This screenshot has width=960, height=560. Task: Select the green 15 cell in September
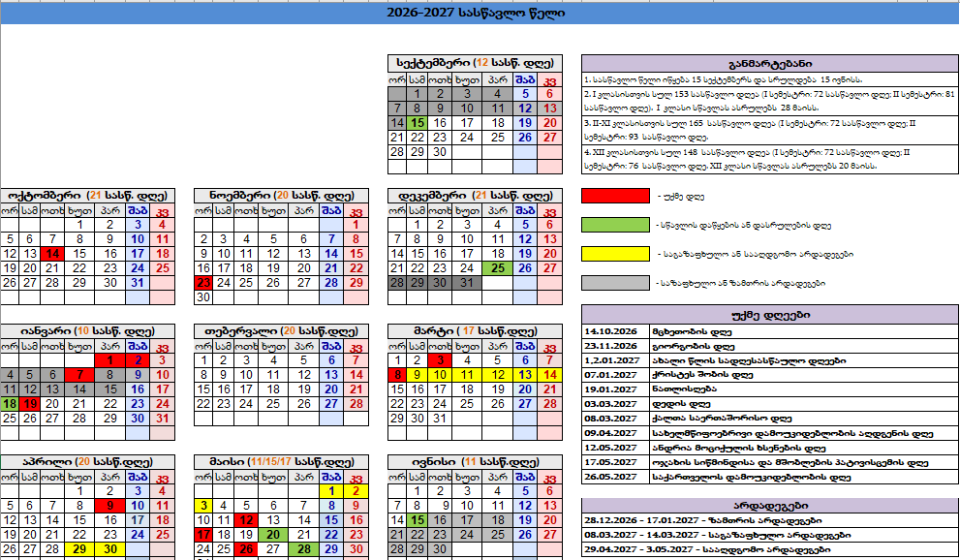pyautogui.click(x=418, y=123)
